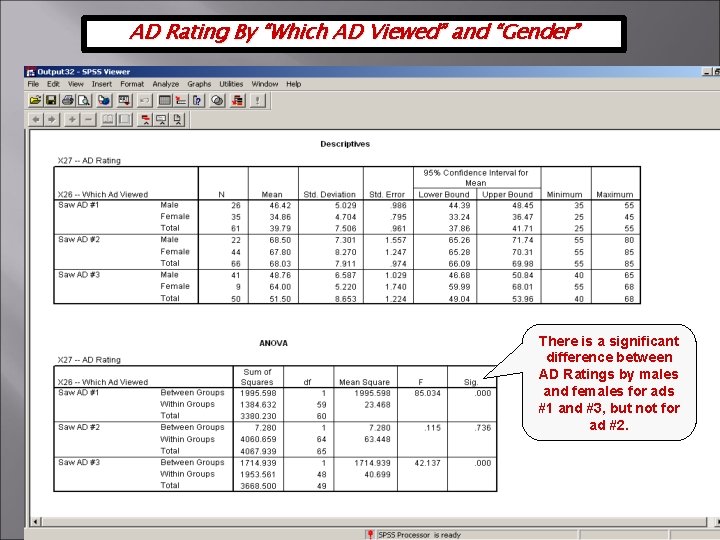Viewport: 720px width, 540px height.
Task: Click the Expand plus icon
Action: tap(72, 120)
